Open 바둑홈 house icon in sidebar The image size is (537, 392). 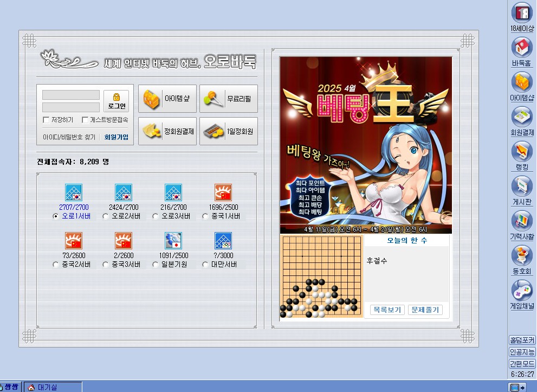[521, 47]
